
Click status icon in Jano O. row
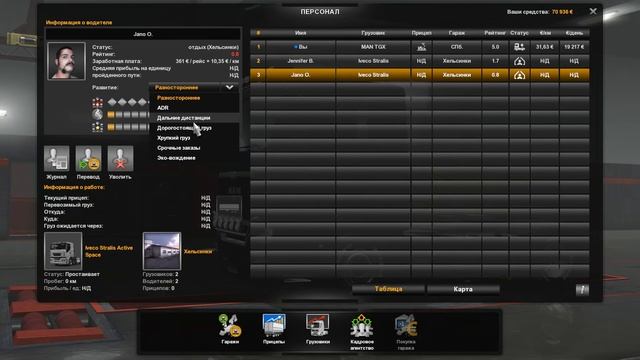tap(519, 75)
